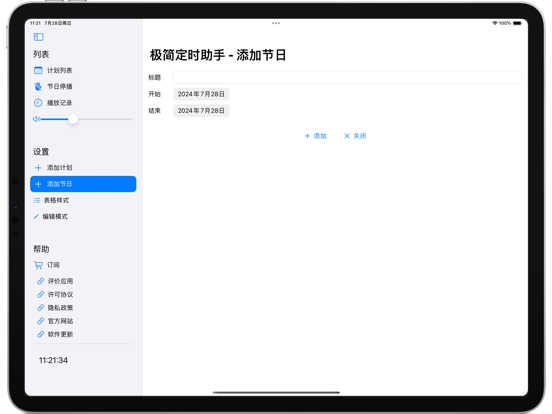Open the 官方网站 link
Viewport: 552px width, 414px height.
(55, 321)
